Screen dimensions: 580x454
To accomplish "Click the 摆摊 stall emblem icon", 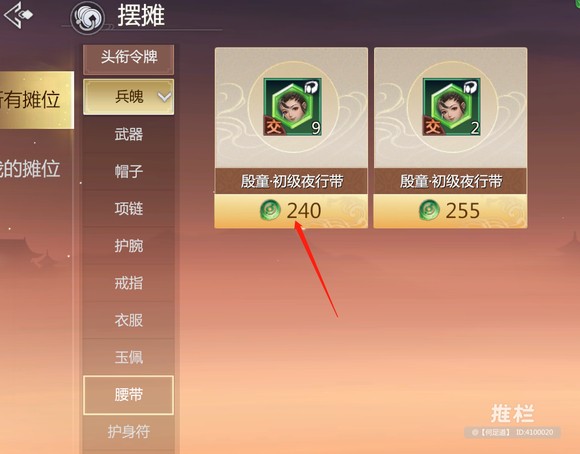I will coord(87,18).
